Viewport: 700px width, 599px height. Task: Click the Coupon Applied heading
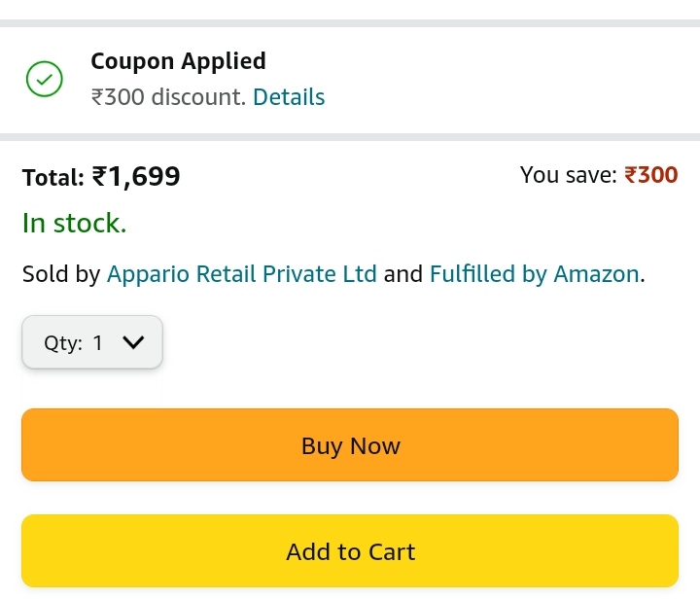click(x=178, y=61)
